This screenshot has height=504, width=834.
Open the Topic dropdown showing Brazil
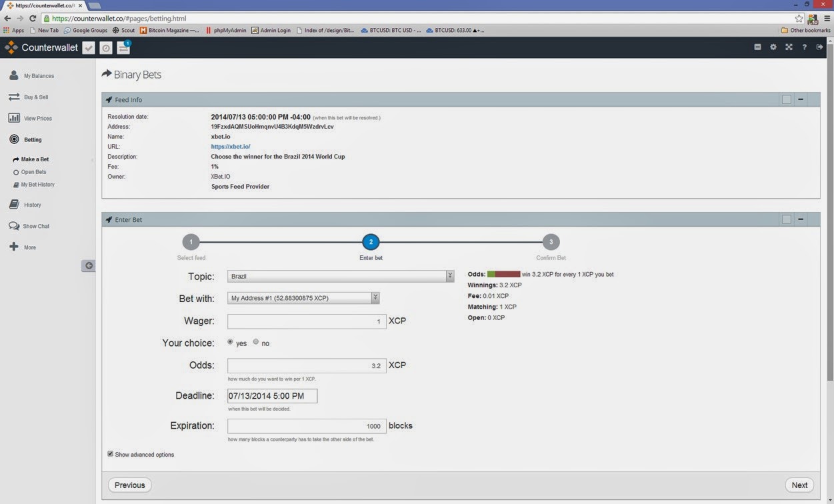click(x=341, y=276)
